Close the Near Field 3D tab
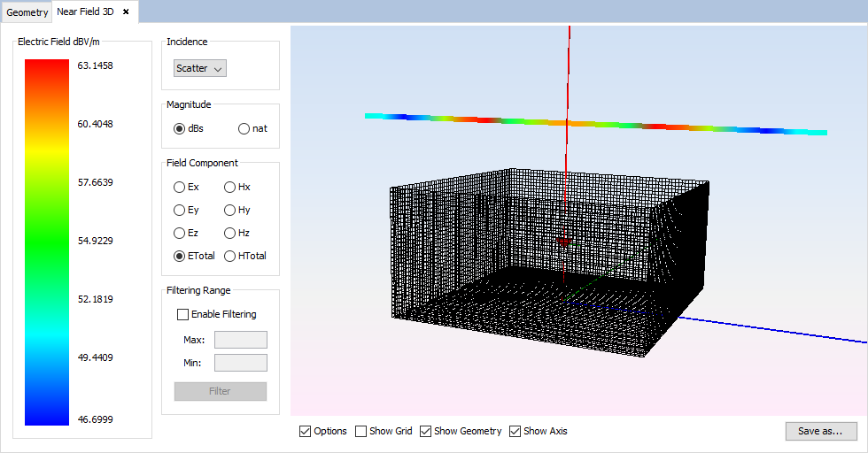 [x=126, y=12]
